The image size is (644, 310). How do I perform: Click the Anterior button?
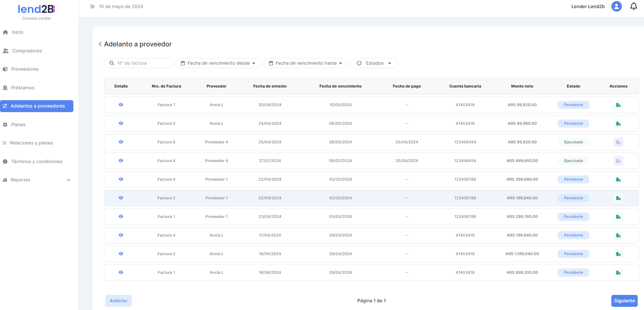118,301
